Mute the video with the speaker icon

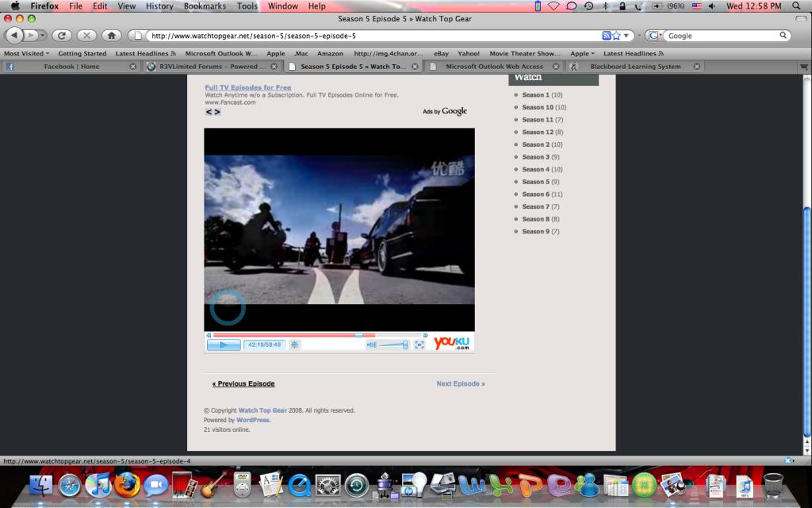(x=370, y=344)
